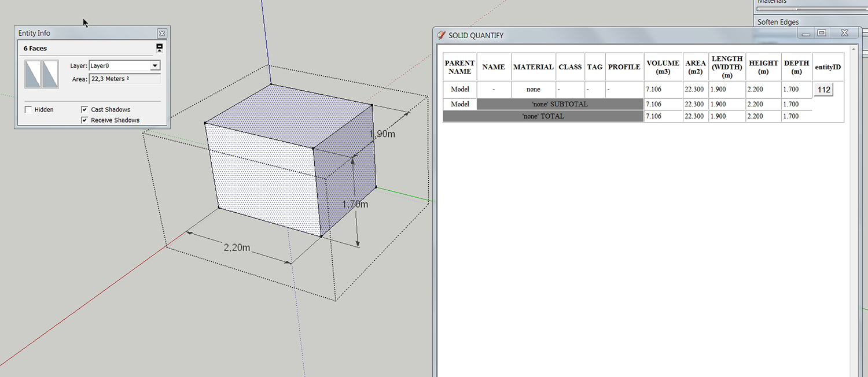Click the CLASS column header
The height and width of the screenshot is (377, 868).
coord(570,67)
